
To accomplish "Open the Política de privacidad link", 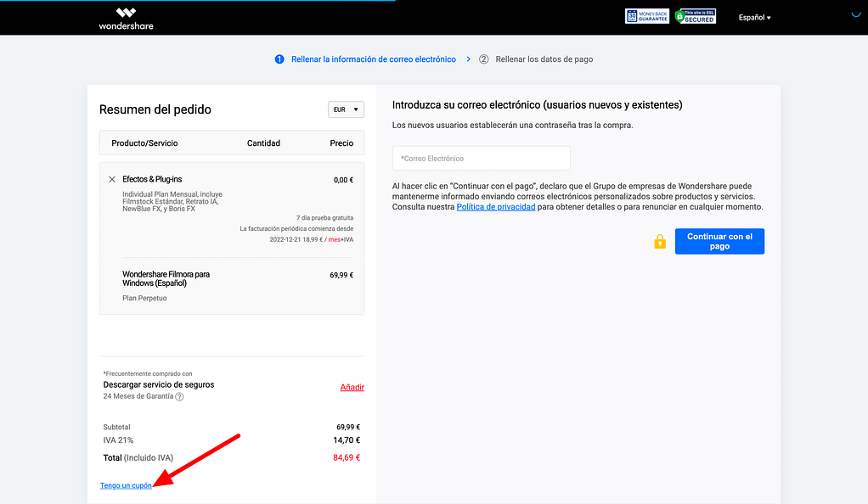I will (x=495, y=207).
